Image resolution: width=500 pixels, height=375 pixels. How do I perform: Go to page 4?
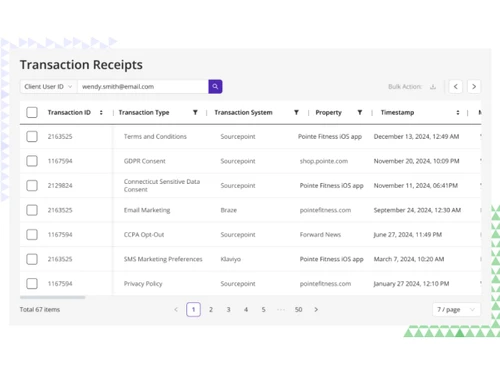click(x=246, y=310)
